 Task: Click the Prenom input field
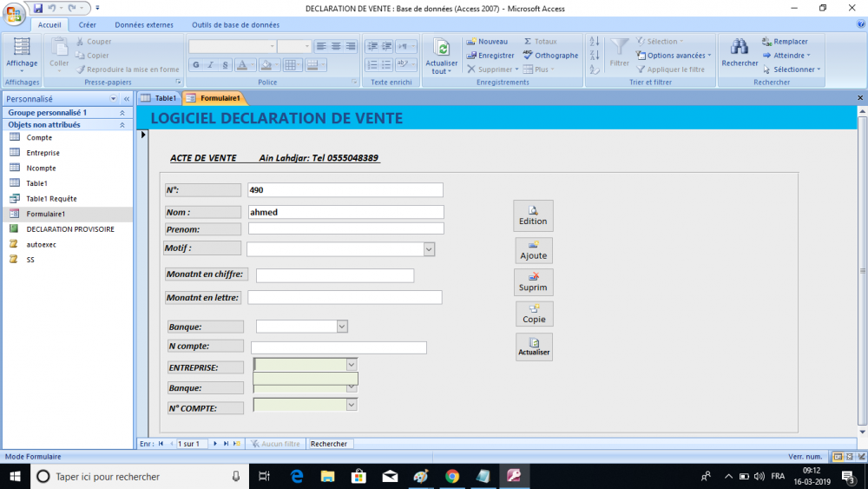coord(346,228)
